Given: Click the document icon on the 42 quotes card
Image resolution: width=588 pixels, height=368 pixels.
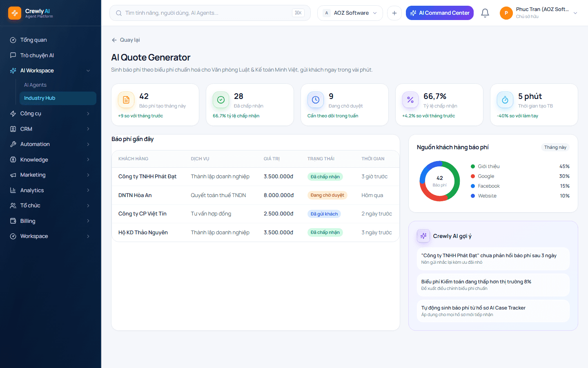Looking at the screenshot, I should (126, 100).
